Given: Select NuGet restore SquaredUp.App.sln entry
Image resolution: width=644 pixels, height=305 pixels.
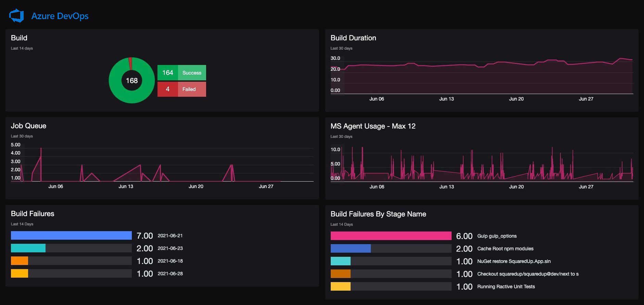Looking at the screenshot, I should tap(514, 261).
